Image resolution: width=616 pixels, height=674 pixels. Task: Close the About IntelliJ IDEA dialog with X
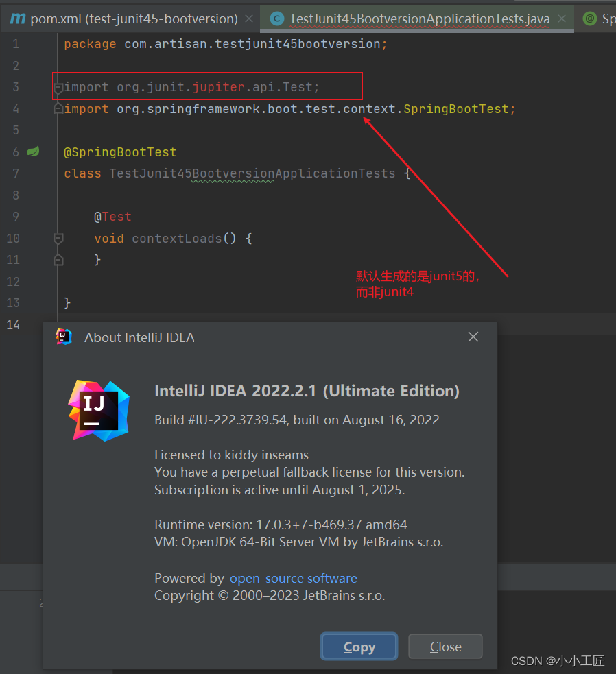click(473, 337)
